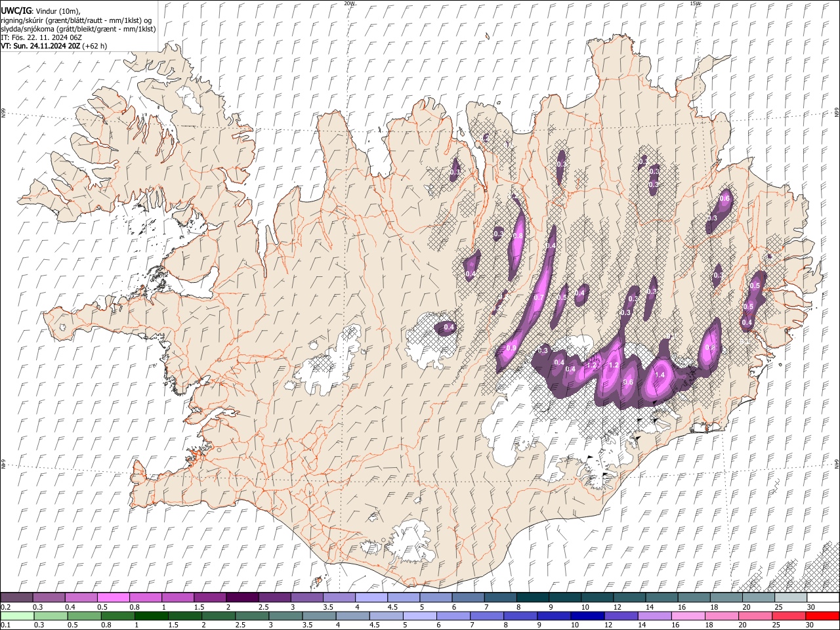Select the pale green 0.1 rain swatch
Image resolution: width=840 pixels, height=630 pixels.
(x=17, y=616)
